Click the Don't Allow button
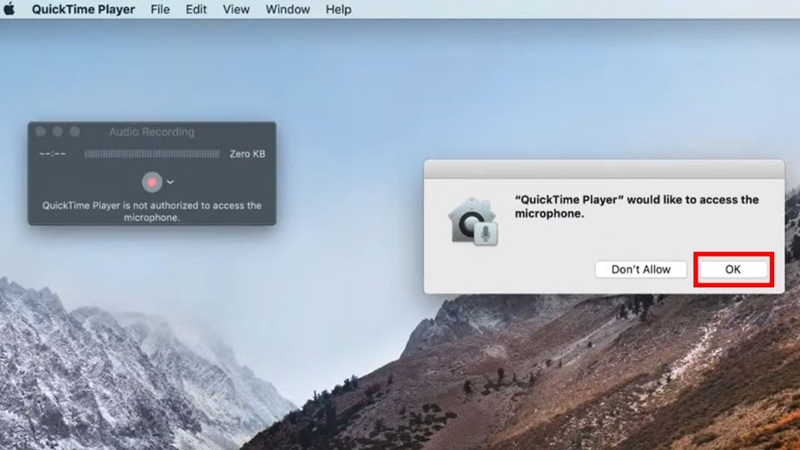Screen dimensions: 800x450 641,269
